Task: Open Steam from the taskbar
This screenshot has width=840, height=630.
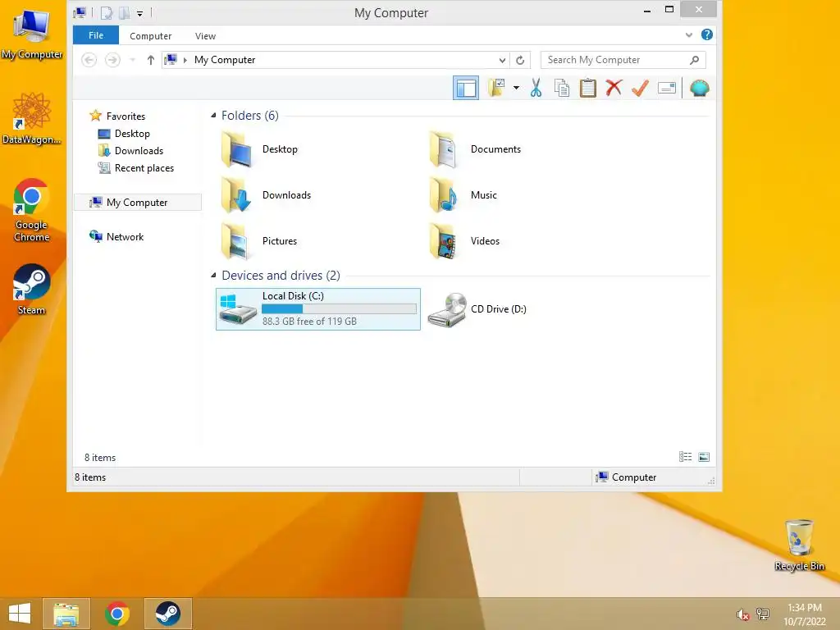Action: 167,614
